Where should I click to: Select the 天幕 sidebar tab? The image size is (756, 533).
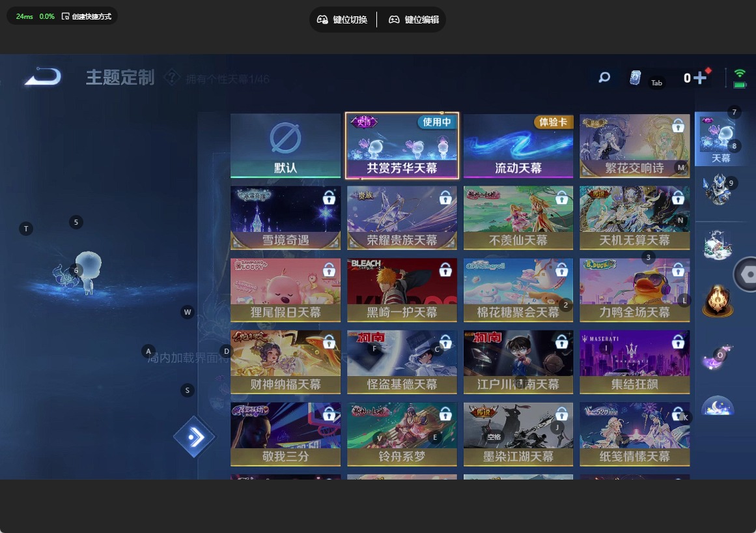click(720, 138)
